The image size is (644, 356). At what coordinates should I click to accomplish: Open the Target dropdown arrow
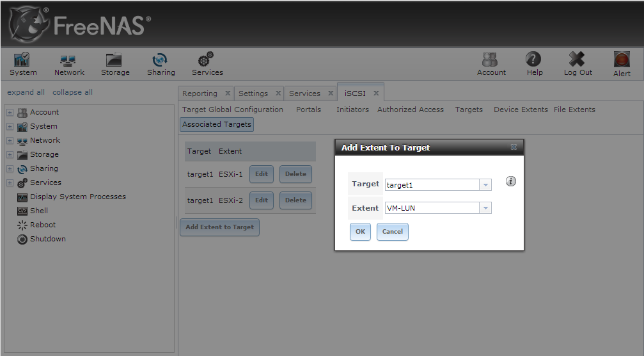pyautogui.click(x=485, y=185)
